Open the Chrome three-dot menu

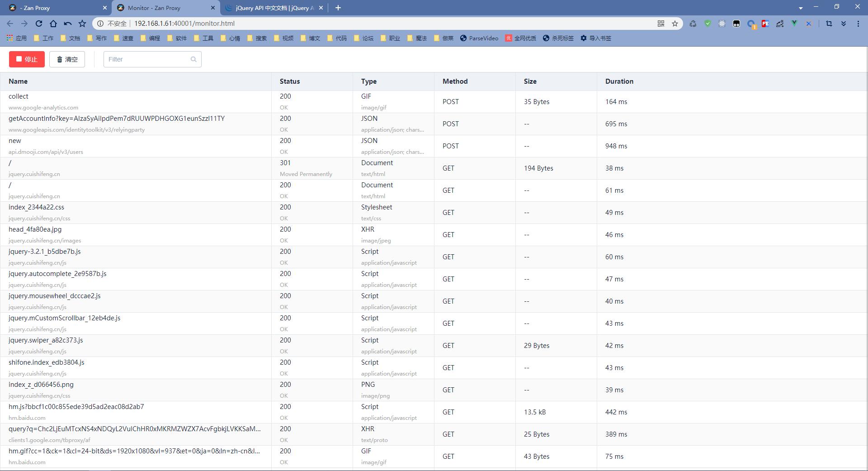pos(858,24)
